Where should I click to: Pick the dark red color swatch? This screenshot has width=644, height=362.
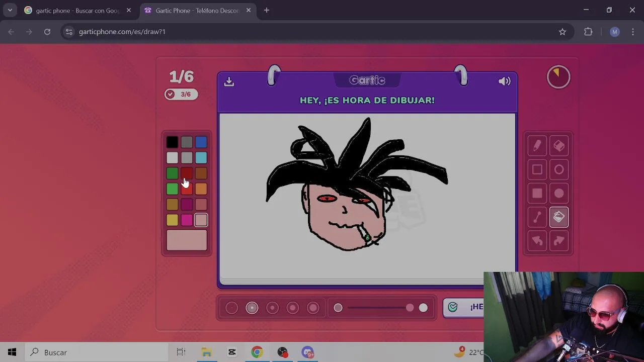tap(187, 173)
